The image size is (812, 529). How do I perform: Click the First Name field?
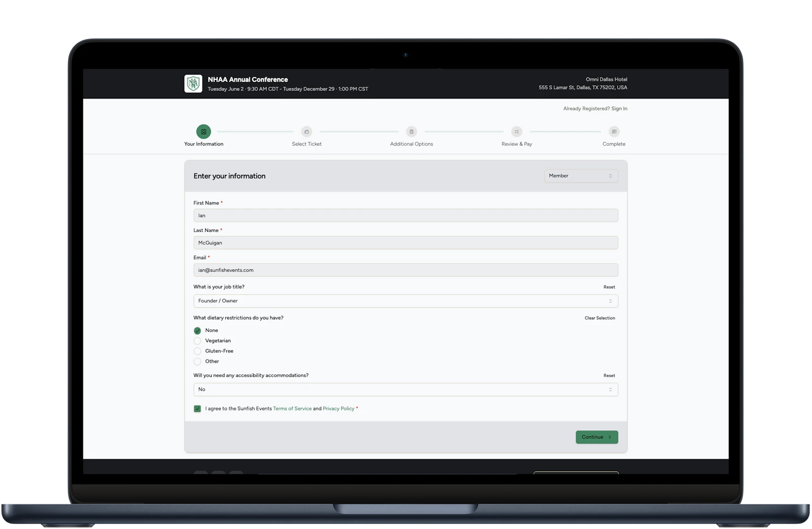coord(405,216)
